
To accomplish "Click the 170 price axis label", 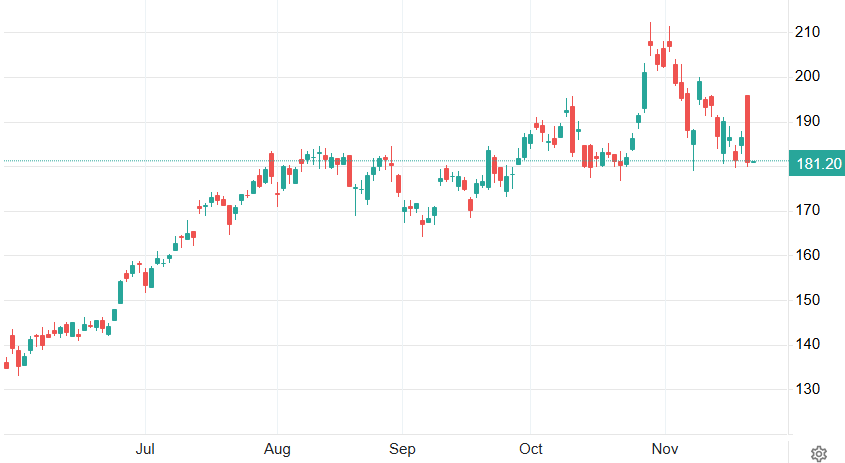I will click(x=807, y=211).
